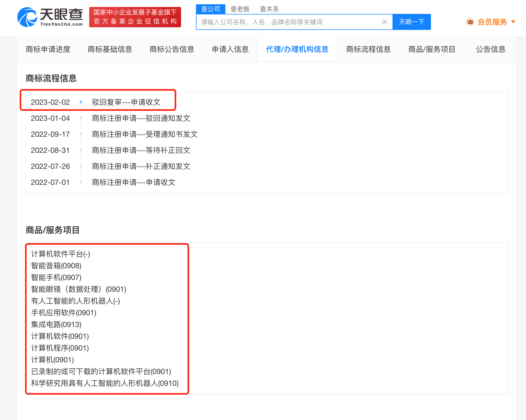Switch to the 查关系 search tab
This screenshot has height=420, width=526.
click(x=269, y=9)
